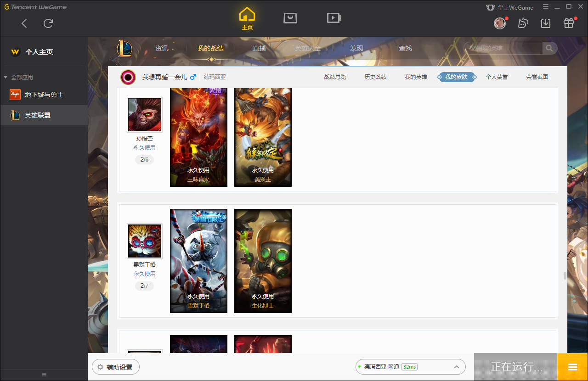Open the yellow game options menu

coord(572,367)
